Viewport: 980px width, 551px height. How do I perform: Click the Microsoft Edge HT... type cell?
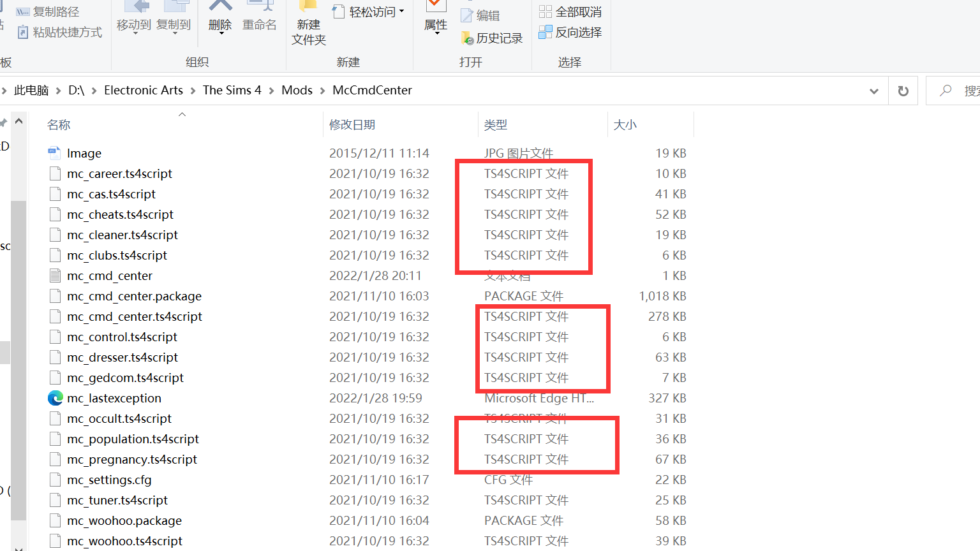539,398
